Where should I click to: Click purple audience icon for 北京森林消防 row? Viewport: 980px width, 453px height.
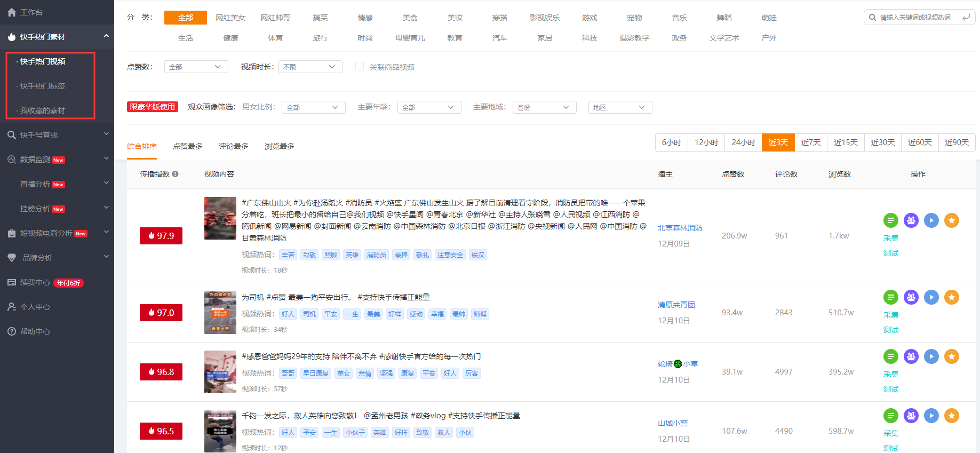911,220
